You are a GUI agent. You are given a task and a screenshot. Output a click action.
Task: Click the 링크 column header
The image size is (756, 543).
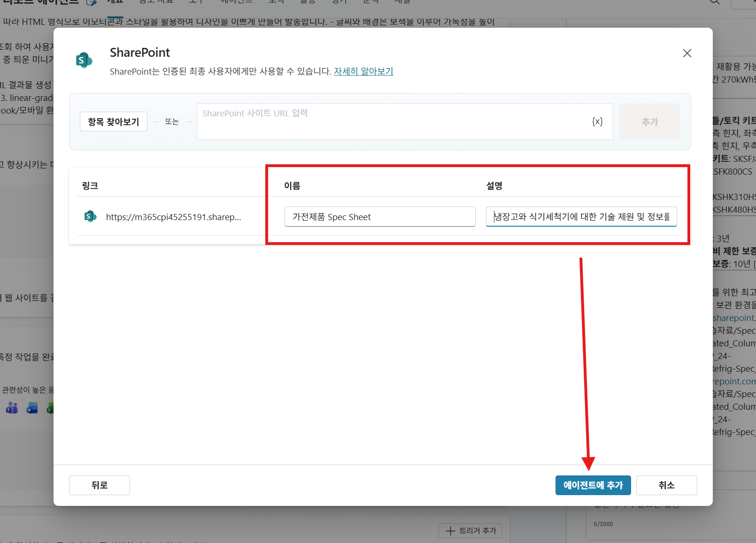(90, 186)
